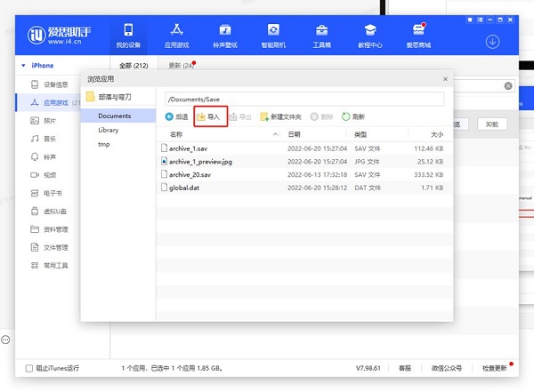The width and height of the screenshot is (534, 392).
Task: Click the 刷新 refresh button
Action: click(x=353, y=116)
